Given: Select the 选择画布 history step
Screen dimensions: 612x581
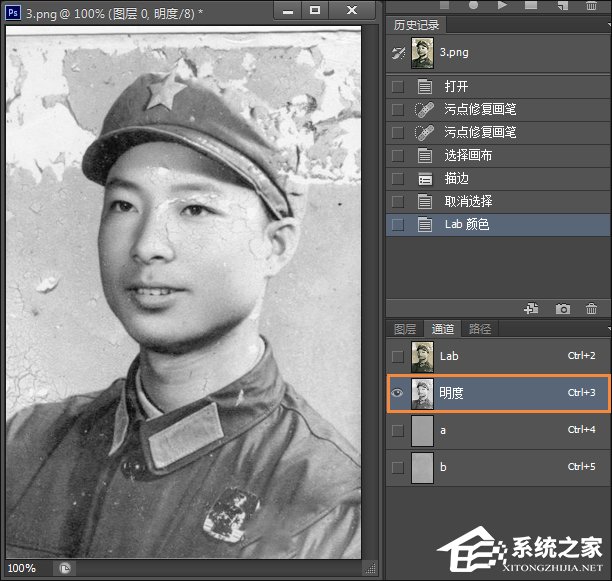Looking at the screenshot, I should pyautogui.click(x=498, y=155).
